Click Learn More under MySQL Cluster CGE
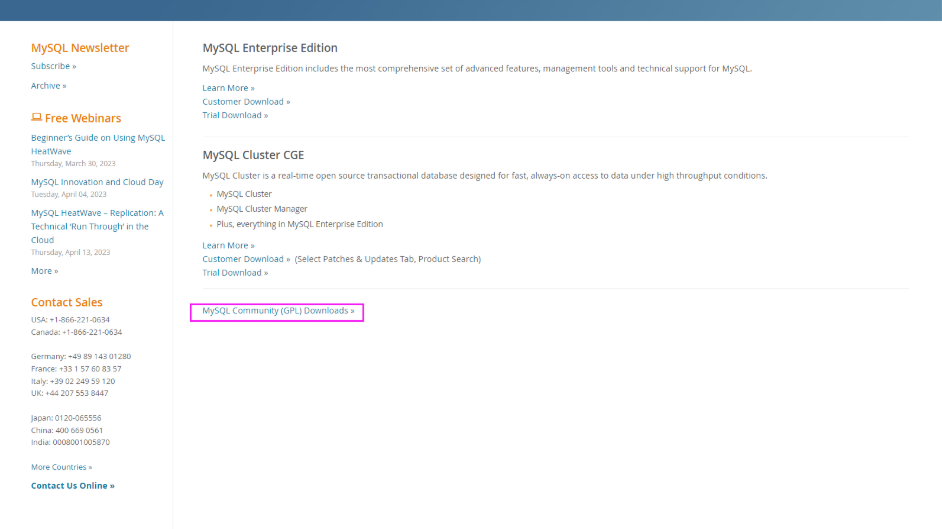 tap(228, 245)
